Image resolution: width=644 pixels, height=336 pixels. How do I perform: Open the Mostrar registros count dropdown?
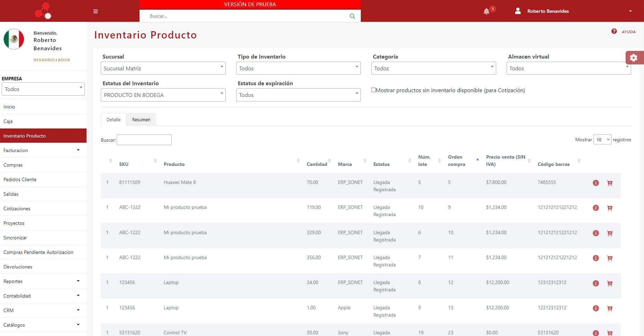point(602,140)
